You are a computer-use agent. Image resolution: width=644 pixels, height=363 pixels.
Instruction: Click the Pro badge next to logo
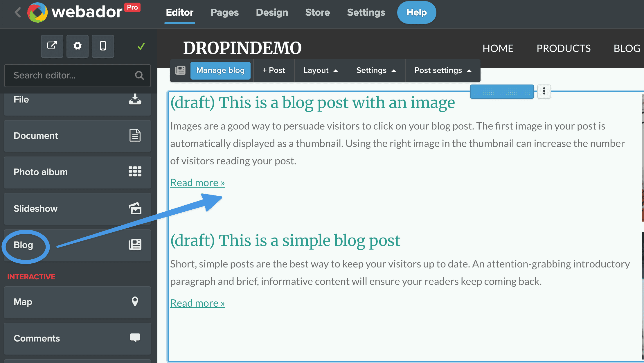tap(132, 7)
